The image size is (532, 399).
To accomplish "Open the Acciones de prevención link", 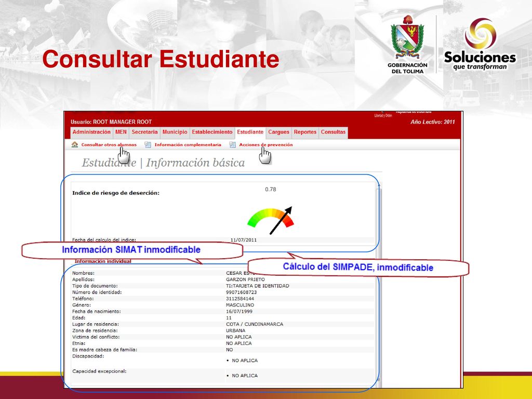I will point(266,144).
